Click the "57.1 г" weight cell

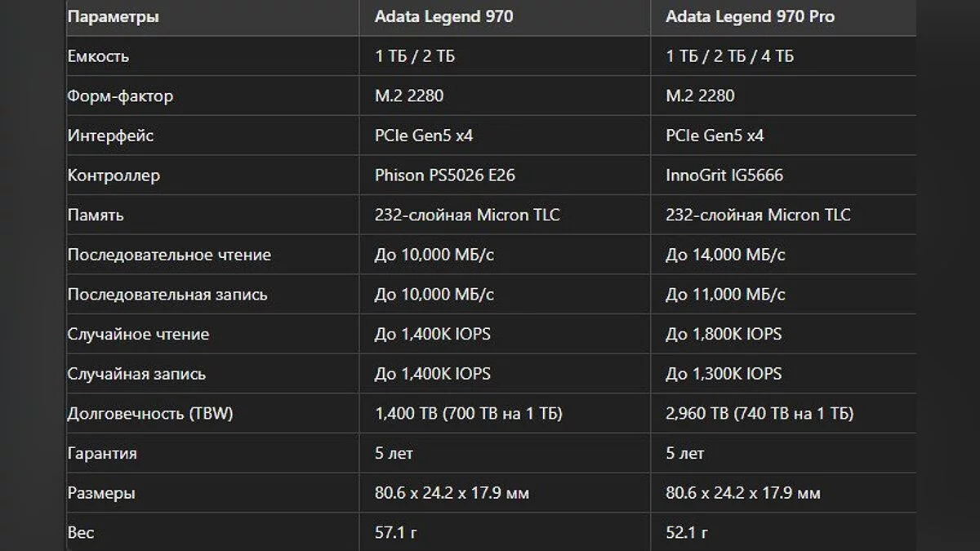pyautogui.click(x=396, y=533)
